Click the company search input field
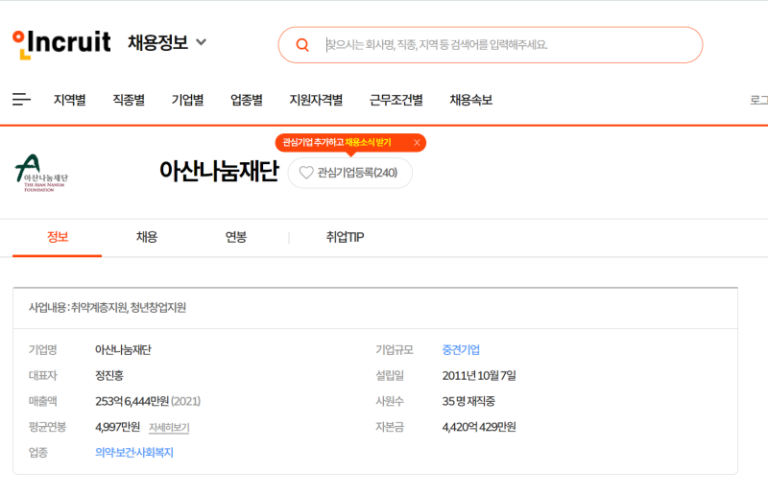The image size is (768, 496). click(x=500, y=45)
